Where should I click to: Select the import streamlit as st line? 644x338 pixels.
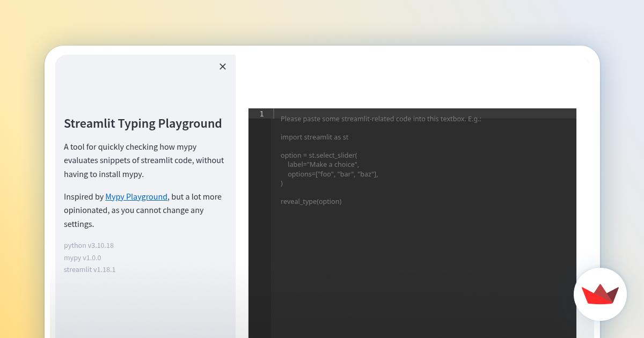click(314, 137)
